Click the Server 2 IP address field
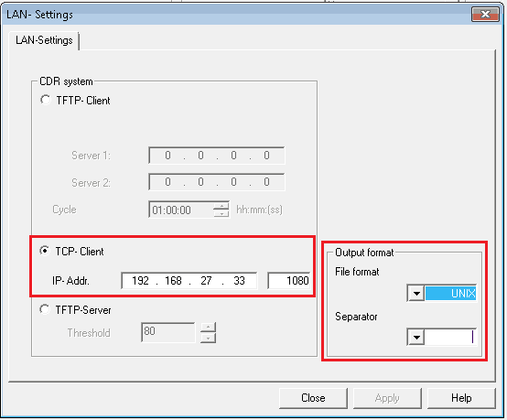Image resolution: width=507 pixels, height=420 pixels. (x=217, y=182)
